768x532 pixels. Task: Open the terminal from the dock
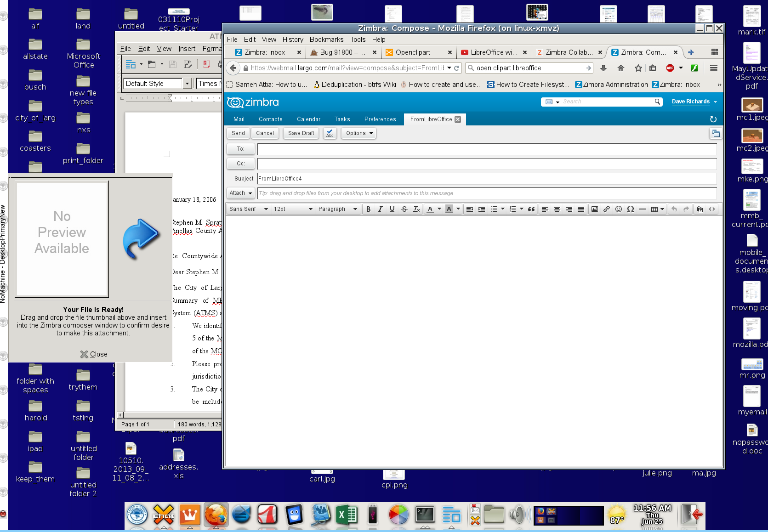click(x=425, y=515)
